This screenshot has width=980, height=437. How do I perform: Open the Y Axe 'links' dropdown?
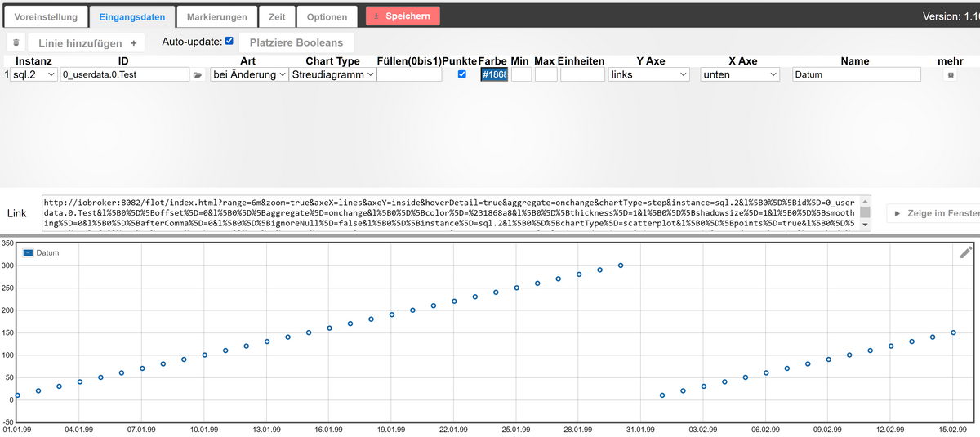[649, 74]
